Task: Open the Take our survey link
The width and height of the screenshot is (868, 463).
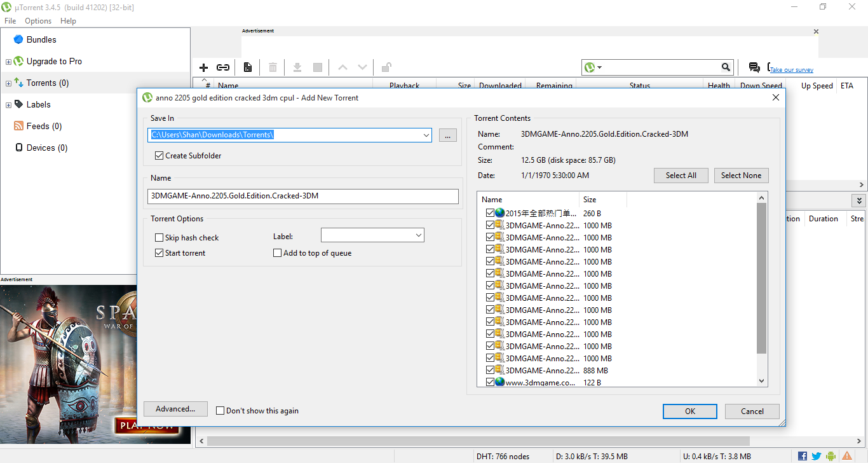Action: [791, 69]
